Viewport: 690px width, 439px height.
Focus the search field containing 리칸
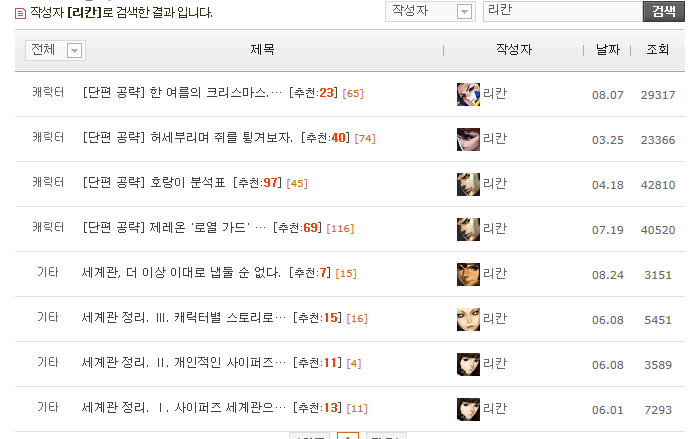(563, 11)
